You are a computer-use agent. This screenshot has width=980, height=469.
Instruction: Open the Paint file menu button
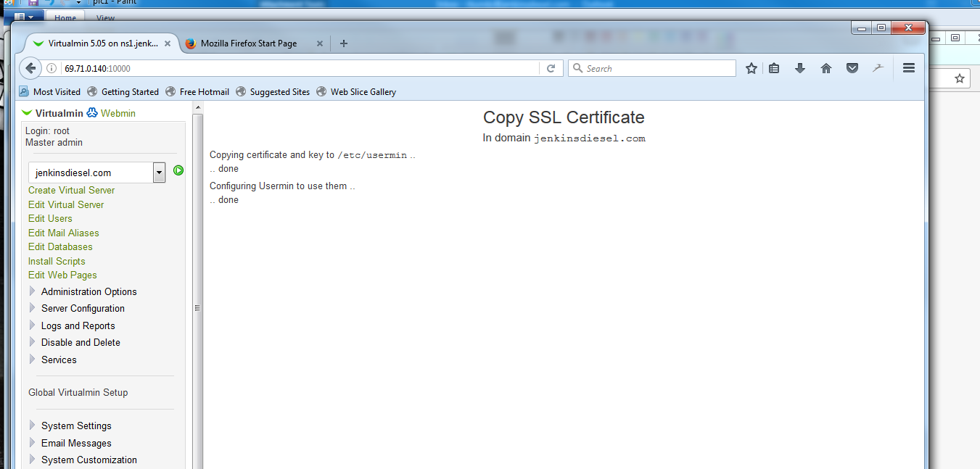point(25,17)
